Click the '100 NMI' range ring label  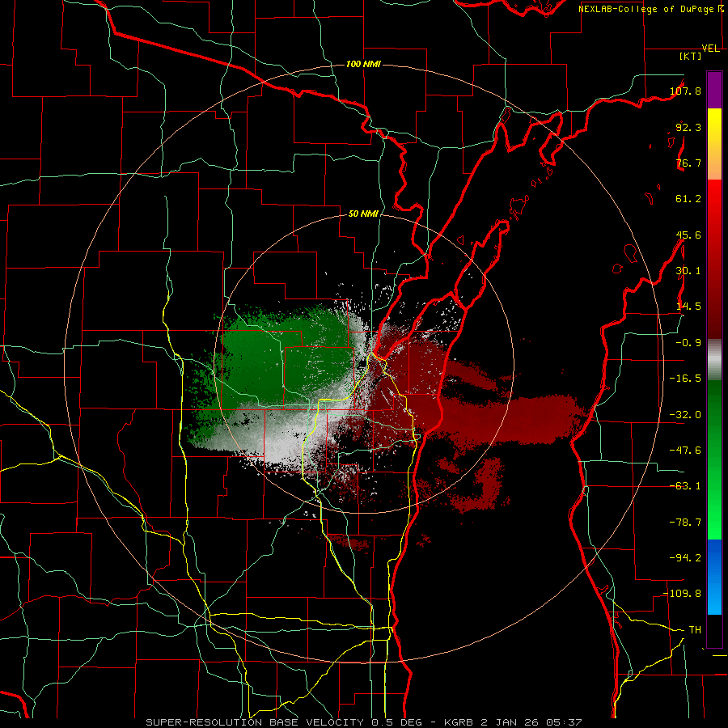363,64
